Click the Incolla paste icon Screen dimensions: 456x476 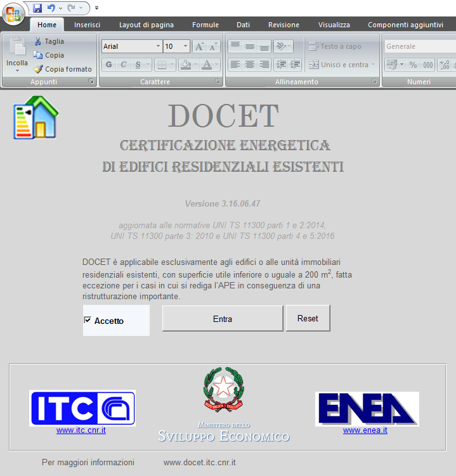coord(17,46)
